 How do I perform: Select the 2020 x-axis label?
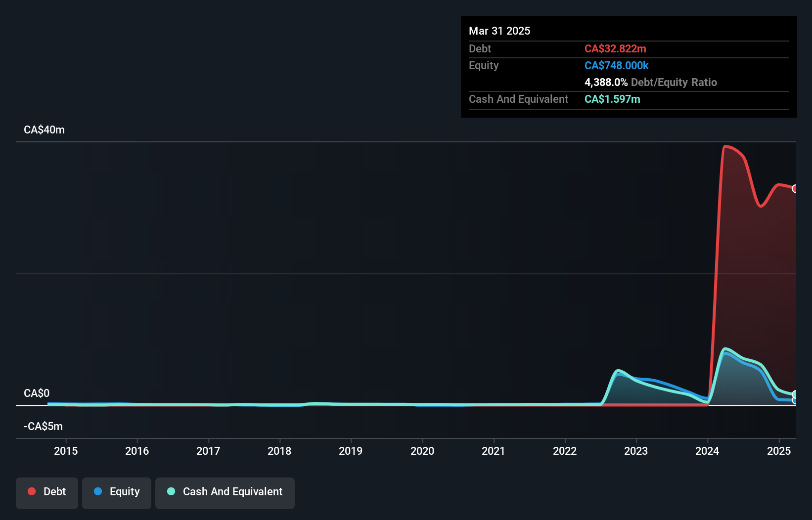422,451
